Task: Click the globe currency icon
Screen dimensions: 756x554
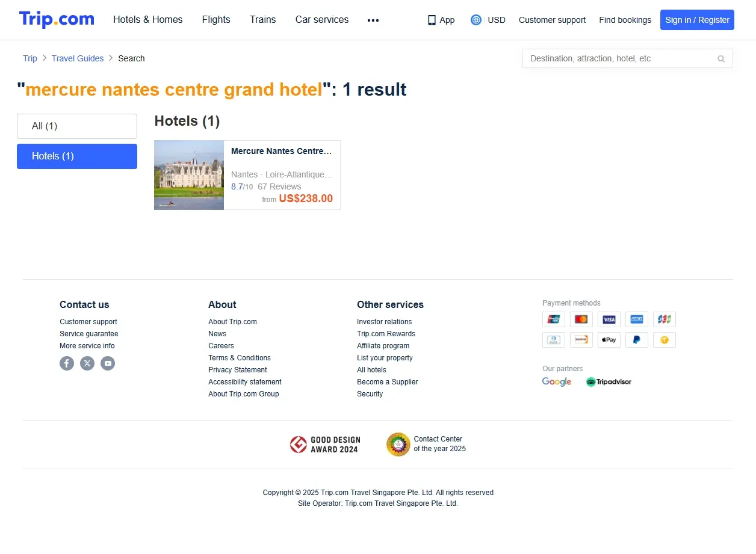Action: point(476,20)
